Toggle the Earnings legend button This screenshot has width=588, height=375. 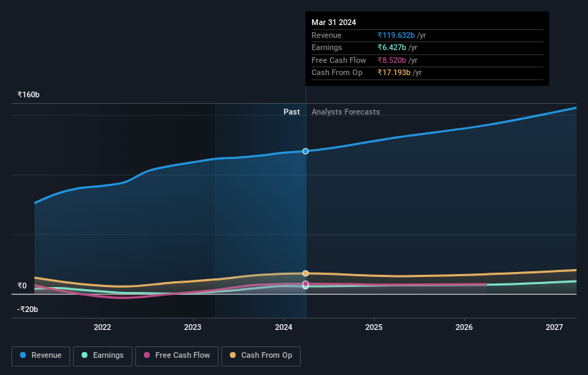pos(102,356)
